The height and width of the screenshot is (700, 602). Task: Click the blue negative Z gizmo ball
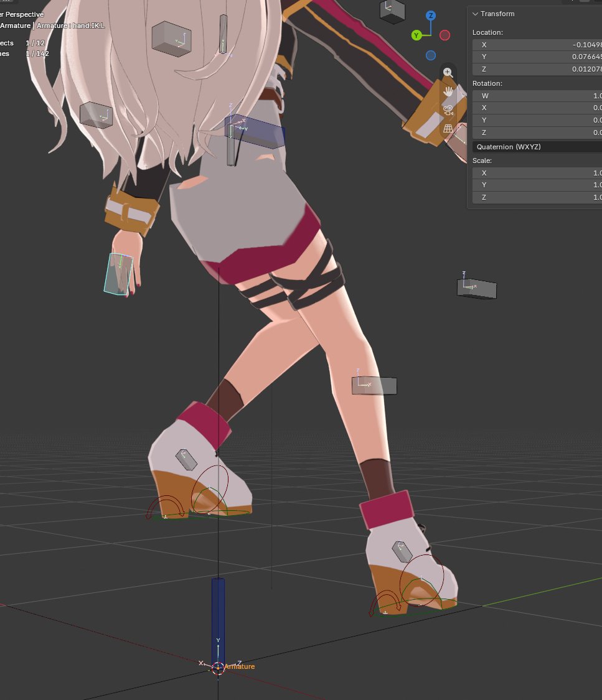click(x=431, y=55)
